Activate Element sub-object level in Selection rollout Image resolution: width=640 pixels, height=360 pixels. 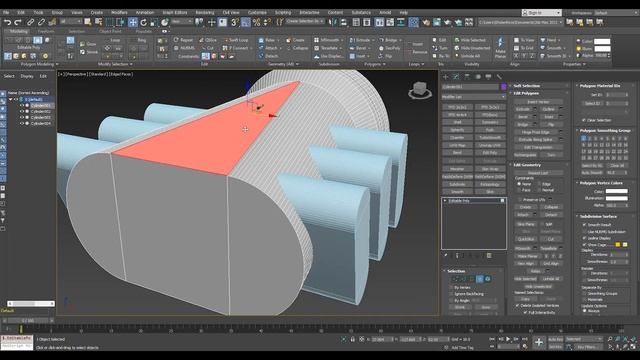point(487,279)
